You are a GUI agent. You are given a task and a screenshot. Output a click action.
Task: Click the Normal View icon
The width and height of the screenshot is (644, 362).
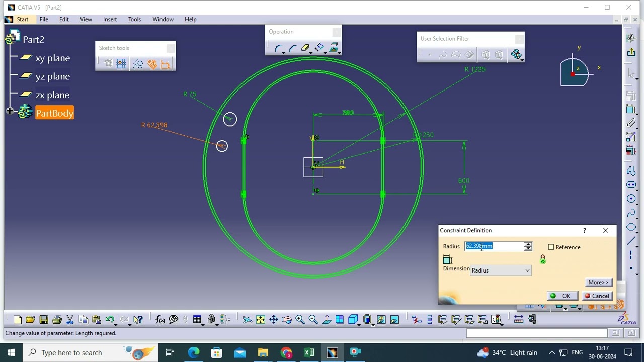point(327,320)
